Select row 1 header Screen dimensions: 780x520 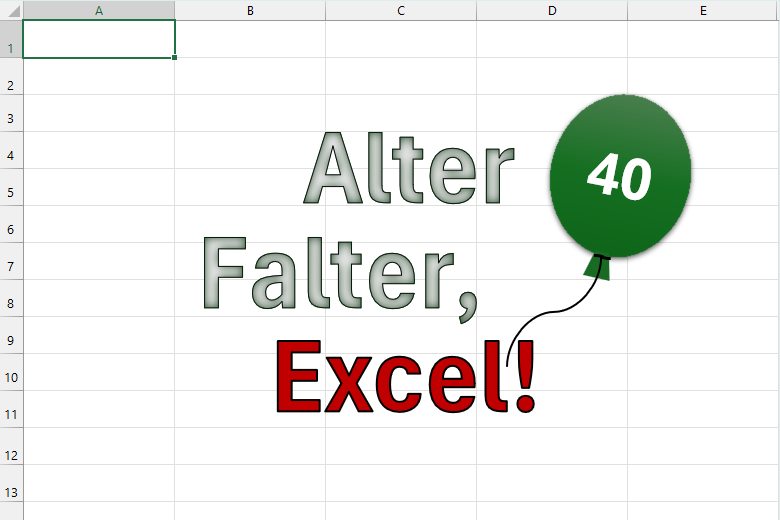pos(11,39)
